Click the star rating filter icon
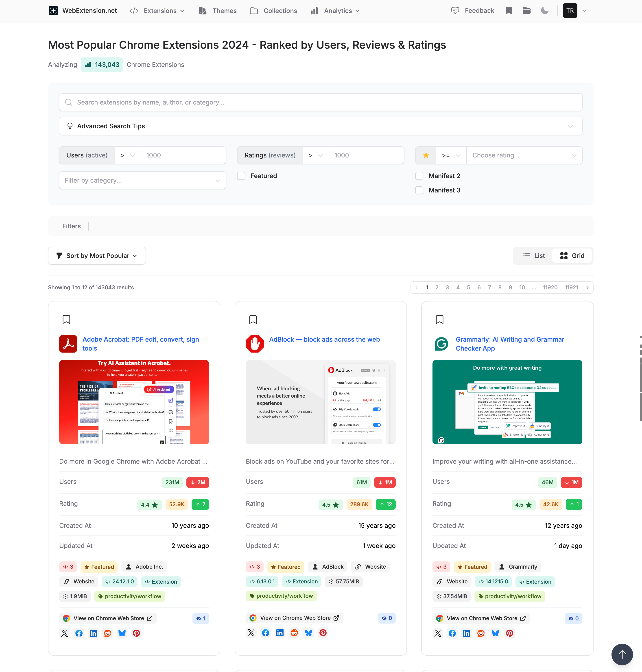 click(x=426, y=155)
